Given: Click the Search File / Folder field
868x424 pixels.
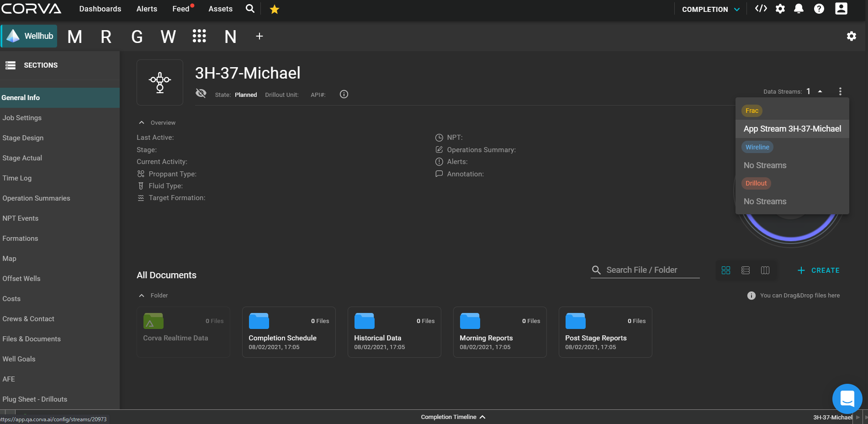Looking at the screenshot, I should pyautogui.click(x=645, y=270).
